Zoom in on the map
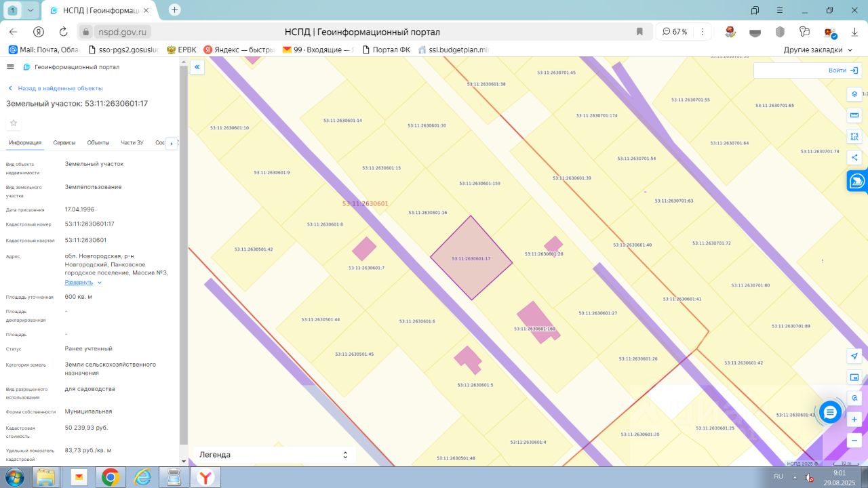Image resolution: width=868 pixels, height=488 pixels. pyautogui.click(x=854, y=420)
